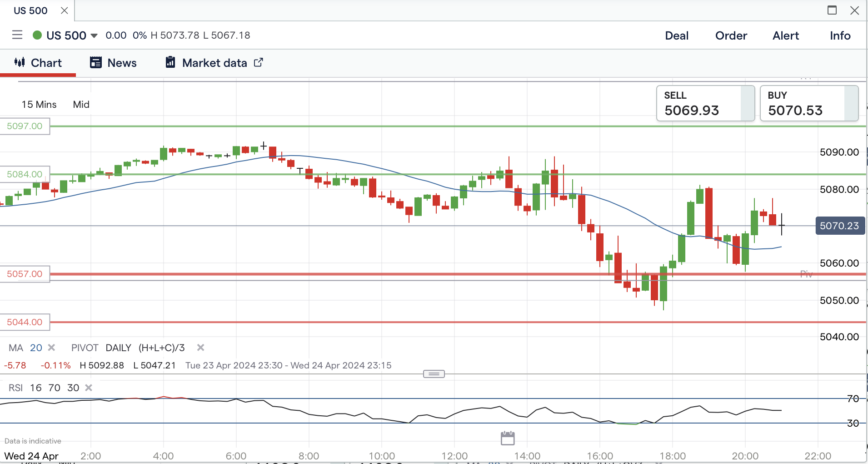Remove the RSI indicator
Image resolution: width=868 pixels, height=464 pixels.
point(89,388)
